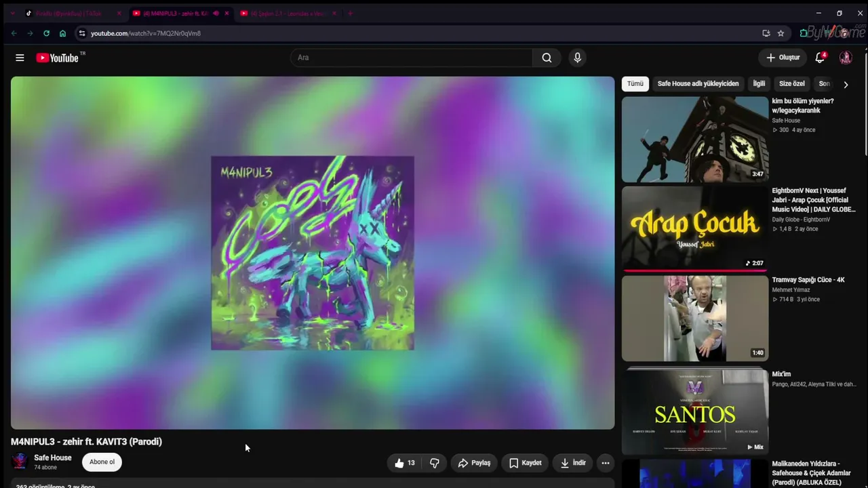Go back in browser history

pyautogui.click(x=14, y=33)
